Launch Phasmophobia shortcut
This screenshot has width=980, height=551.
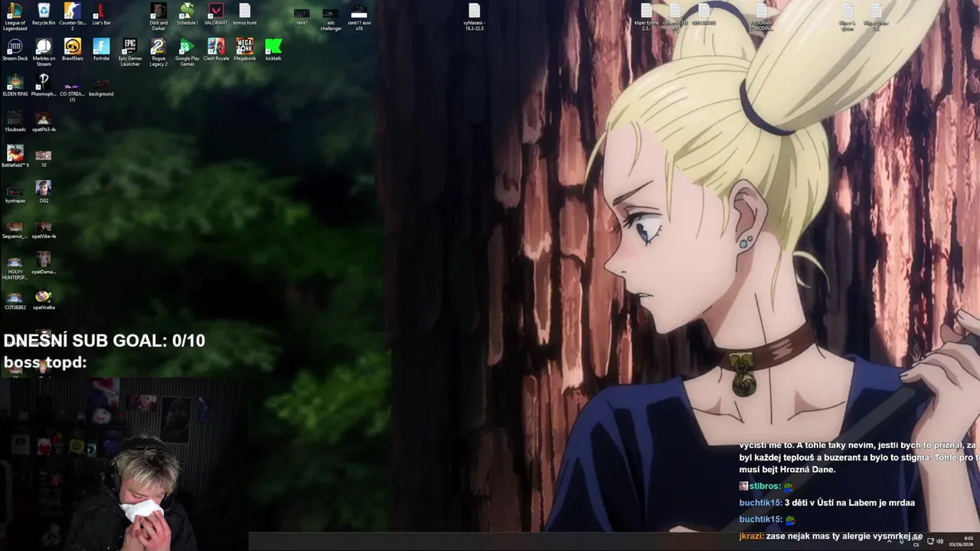click(44, 86)
